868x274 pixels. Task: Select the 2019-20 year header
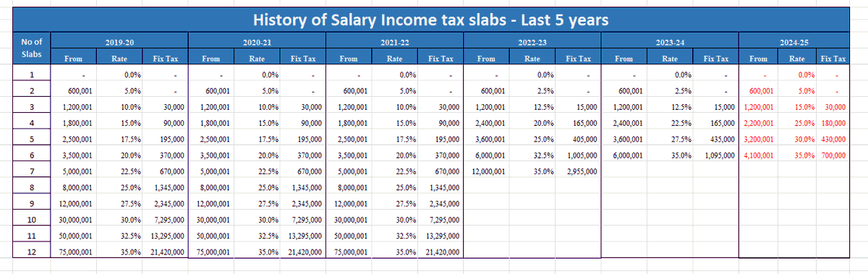(120, 43)
